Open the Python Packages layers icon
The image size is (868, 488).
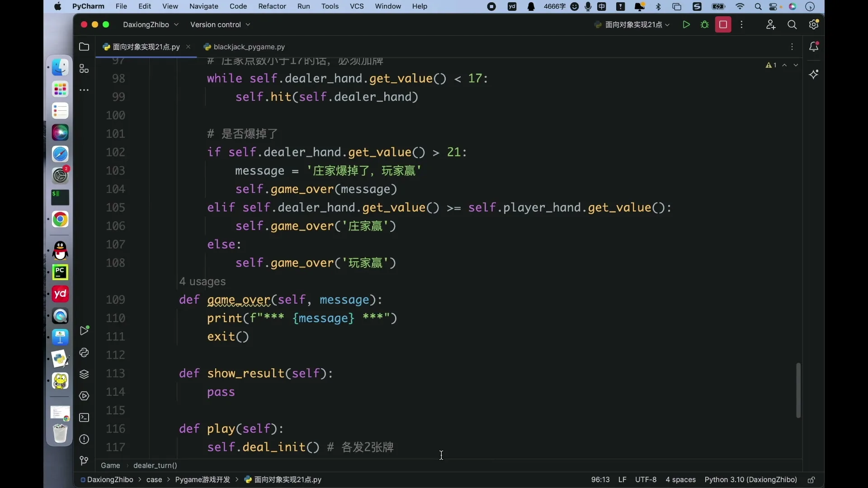coord(84,374)
